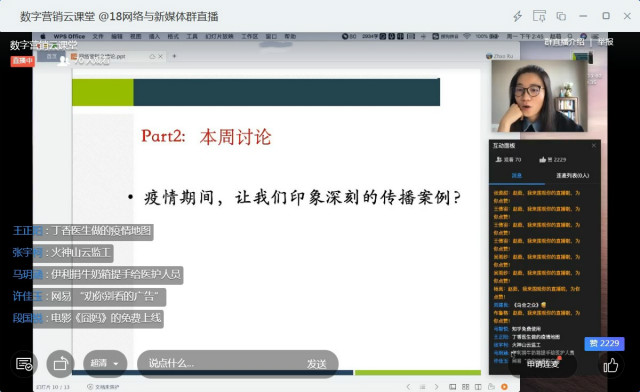Click the thumbs-up like icon
The image size is (640, 392).
[x=611, y=364]
